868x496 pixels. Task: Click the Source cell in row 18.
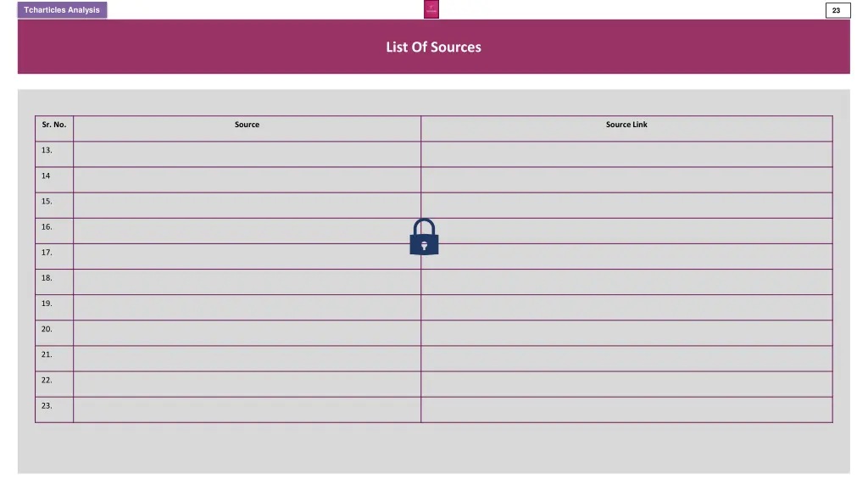coord(247,281)
